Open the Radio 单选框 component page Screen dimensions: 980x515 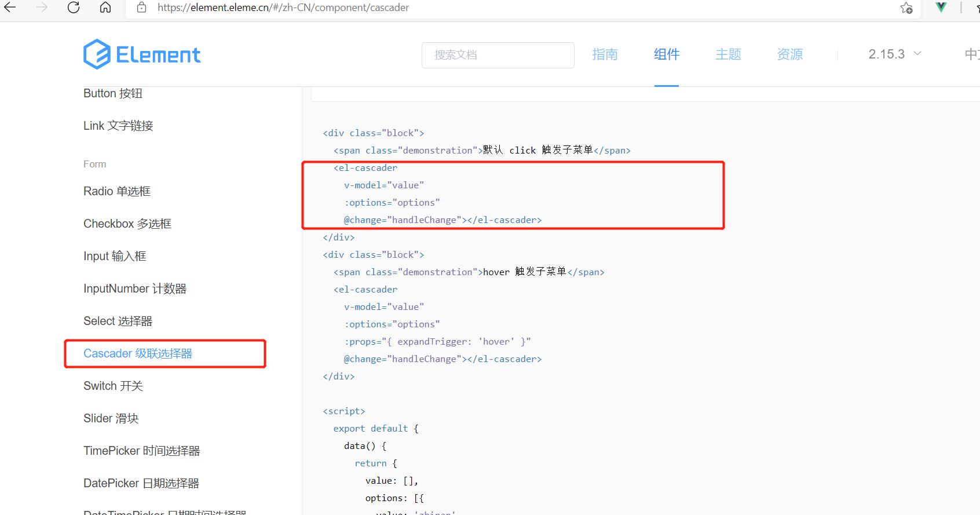point(117,191)
